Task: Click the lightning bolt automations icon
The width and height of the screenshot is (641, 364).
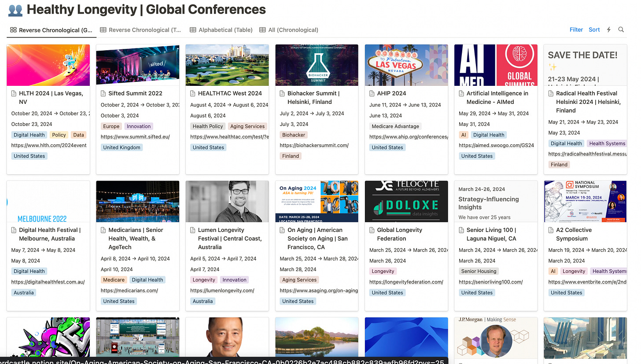Action: [609, 29]
